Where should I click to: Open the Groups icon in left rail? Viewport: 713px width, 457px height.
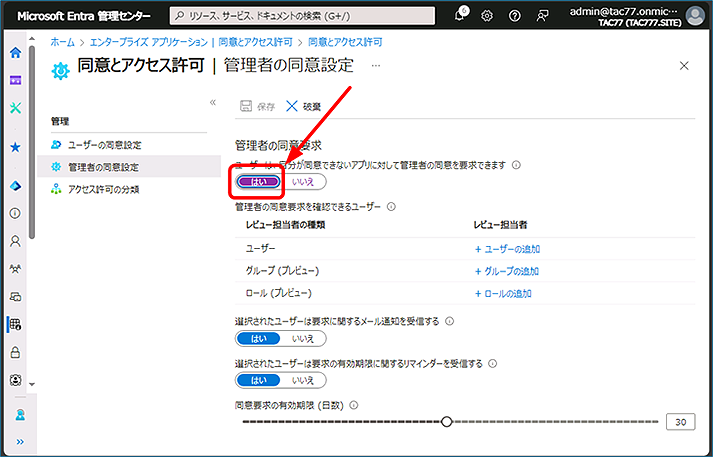[15, 269]
